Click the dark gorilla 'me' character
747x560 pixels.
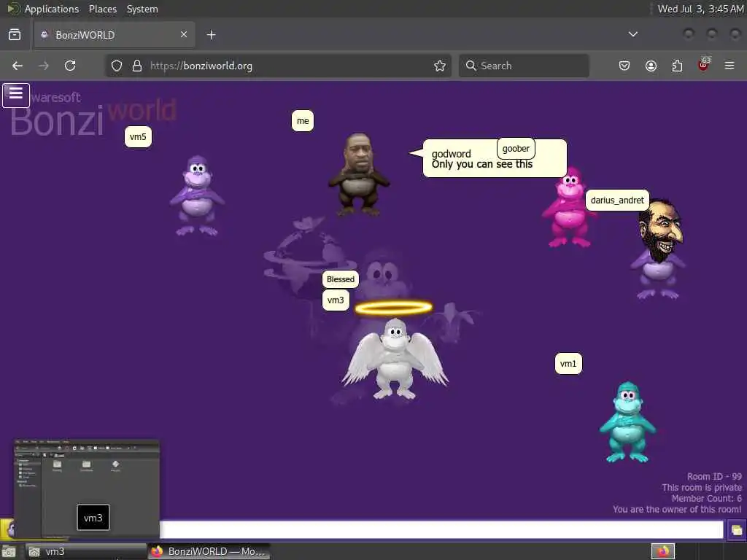pyautogui.click(x=359, y=174)
